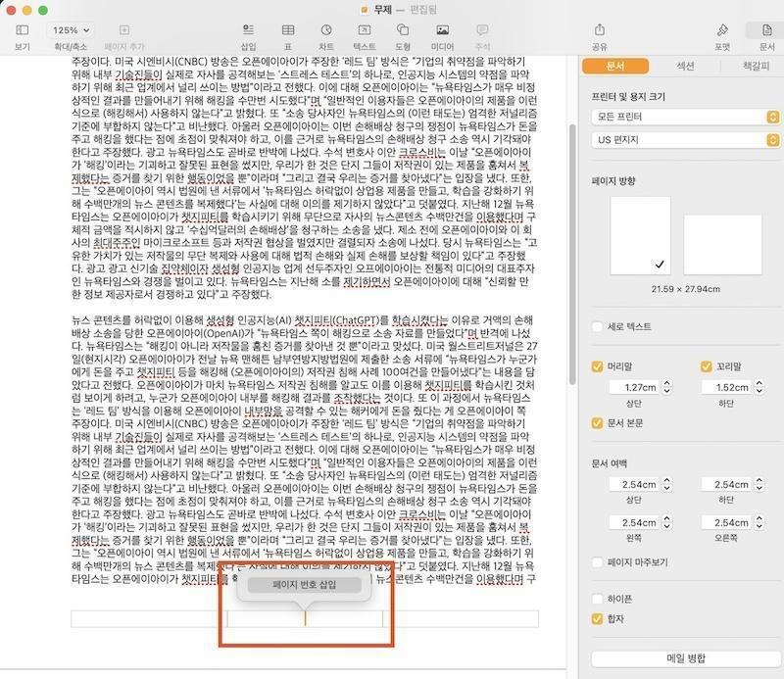The image size is (784, 679).
Task: Toggle the 문서 본문 checkbox
Action: [x=597, y=423]
